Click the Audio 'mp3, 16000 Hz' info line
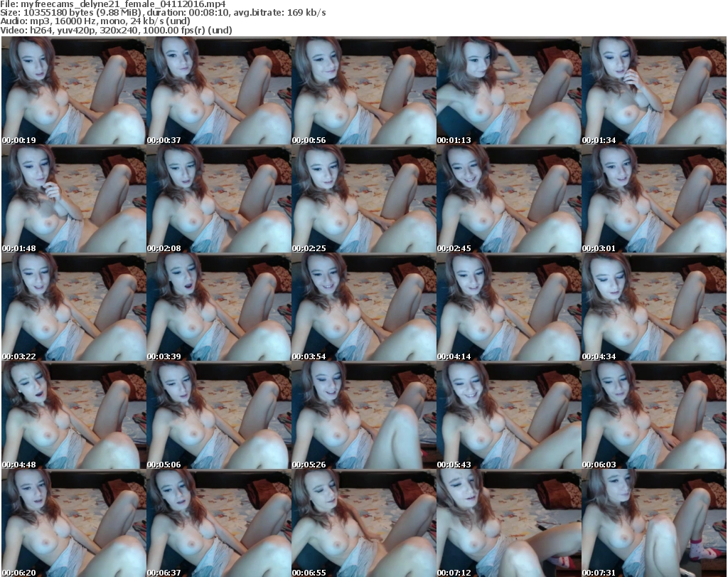The width and height of the screenshot is (728, 577). pyautogui.click(x=95, y=21)
